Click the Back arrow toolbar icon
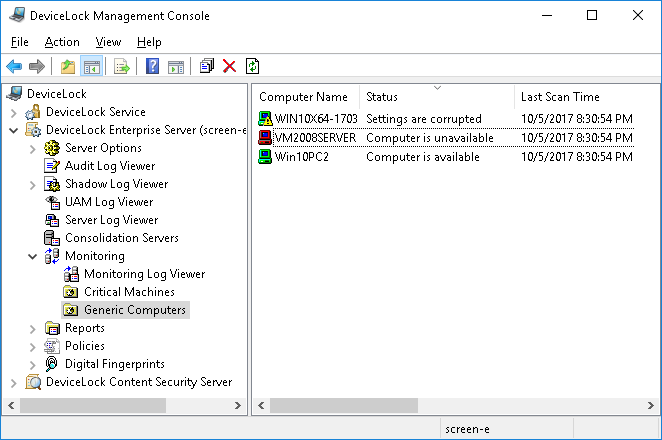 pos(14,67)
